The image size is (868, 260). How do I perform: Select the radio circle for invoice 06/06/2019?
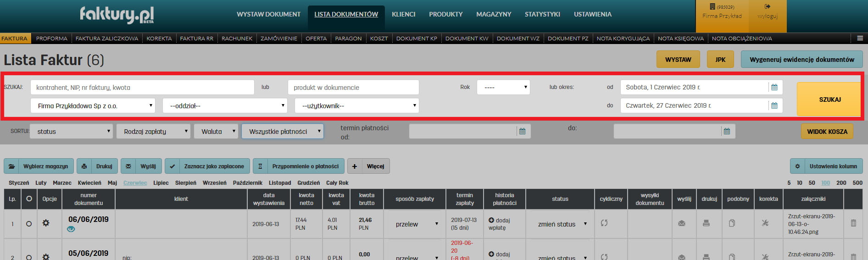pyautogui.click(x=29, y=224)
